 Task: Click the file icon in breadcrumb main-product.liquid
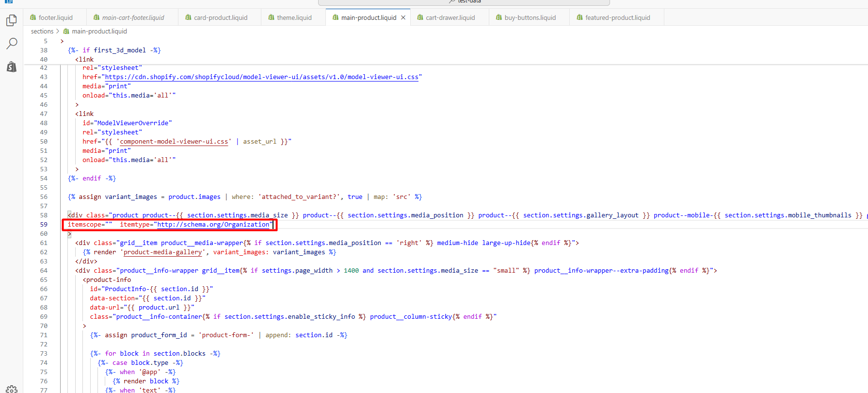click(66, 31)
